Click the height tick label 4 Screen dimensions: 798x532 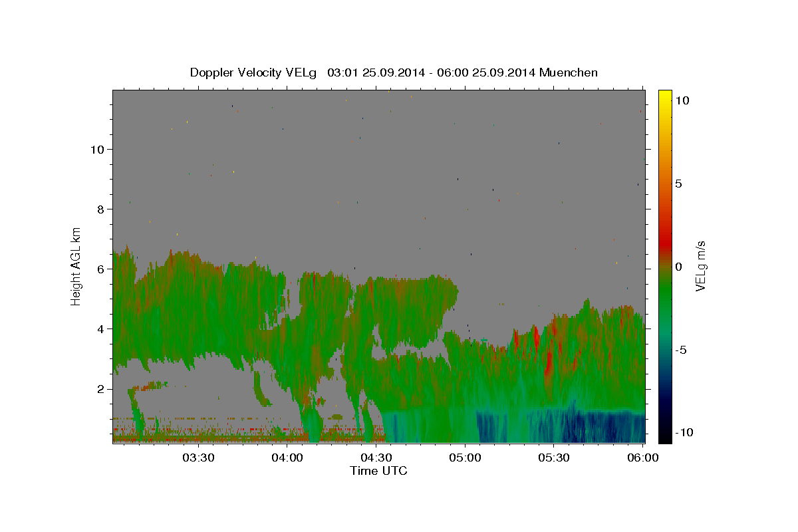coord(100,329)
